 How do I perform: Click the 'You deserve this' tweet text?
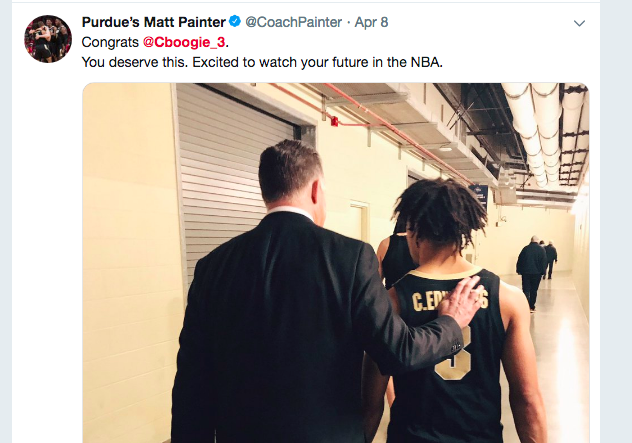(262, 62)
